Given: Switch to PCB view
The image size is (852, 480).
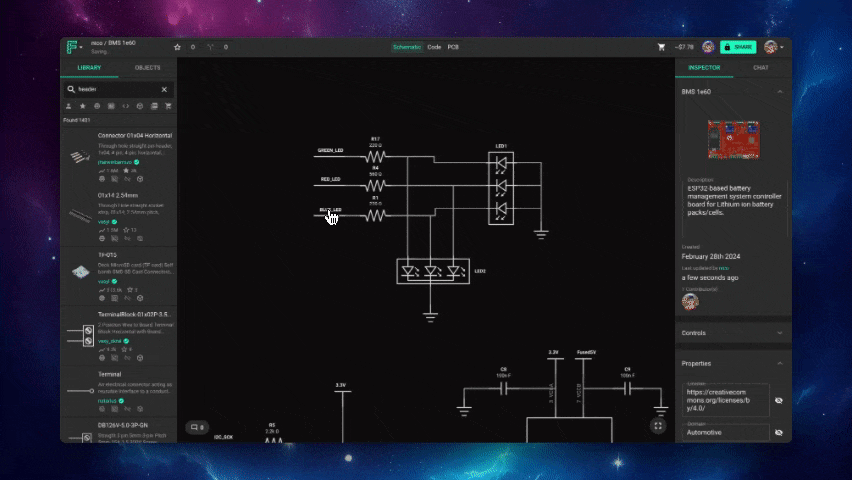Looking at the screenshot, I should 453,47.
